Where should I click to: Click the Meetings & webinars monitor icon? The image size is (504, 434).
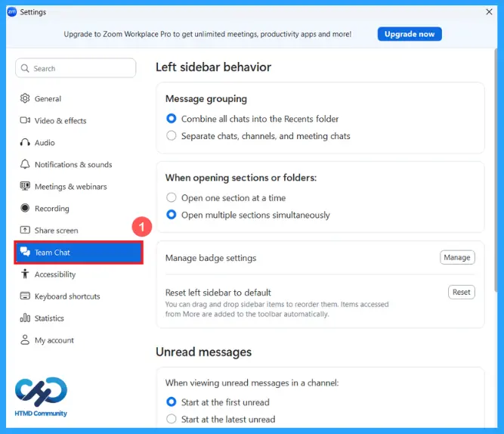click(25, 186)
